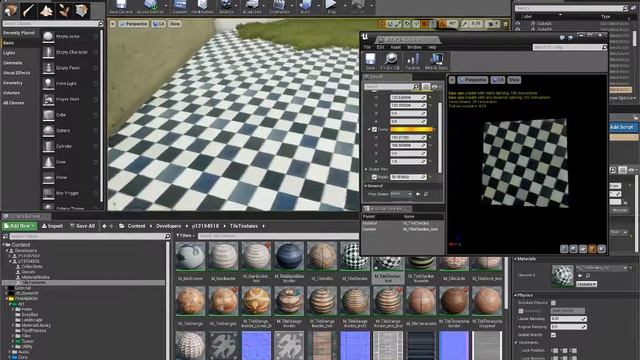The image size is (640, 360).
Task: Select the Foliage mode icon
Action: click(x=64, y=10)
